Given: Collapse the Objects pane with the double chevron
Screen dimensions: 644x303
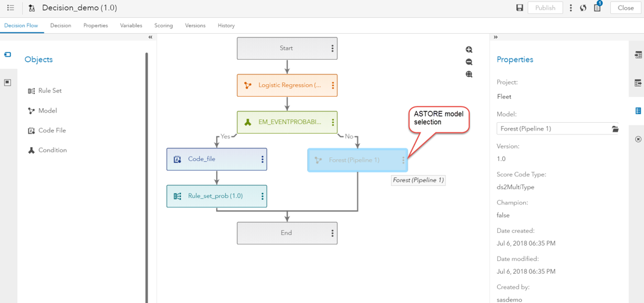Looking at the screenshot, I should tap(150, 37).
